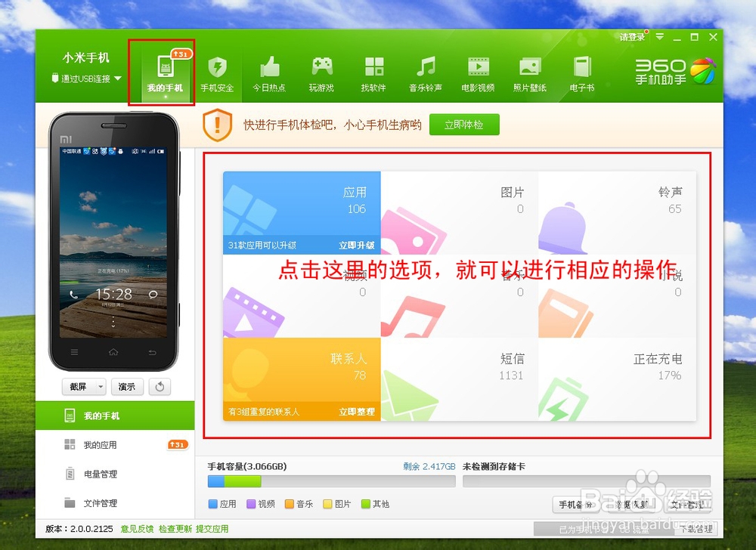Viewport: 756px width, 550px height.
Task: Click the 手机容量 storage usage bar
Action: point(331,481)
